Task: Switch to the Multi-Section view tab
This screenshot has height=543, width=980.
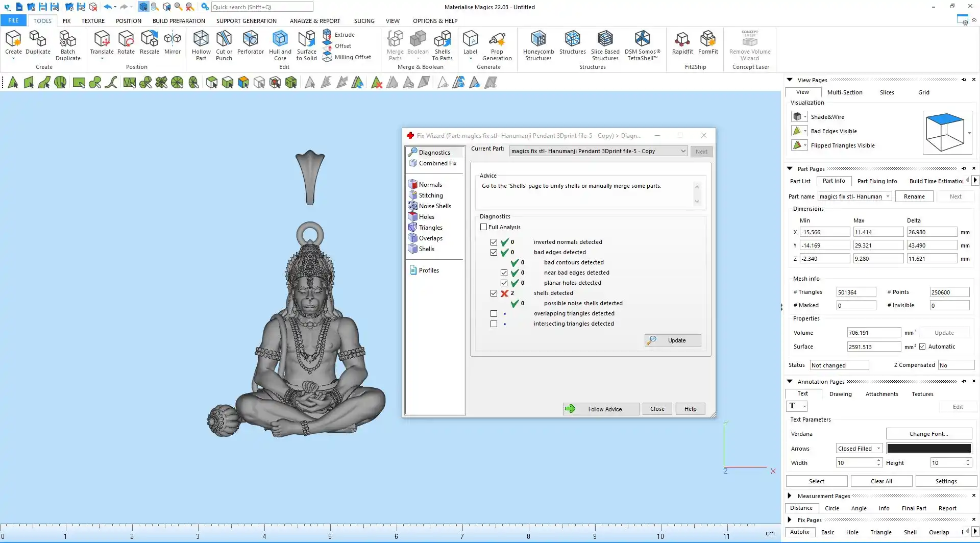Action: 844,92
